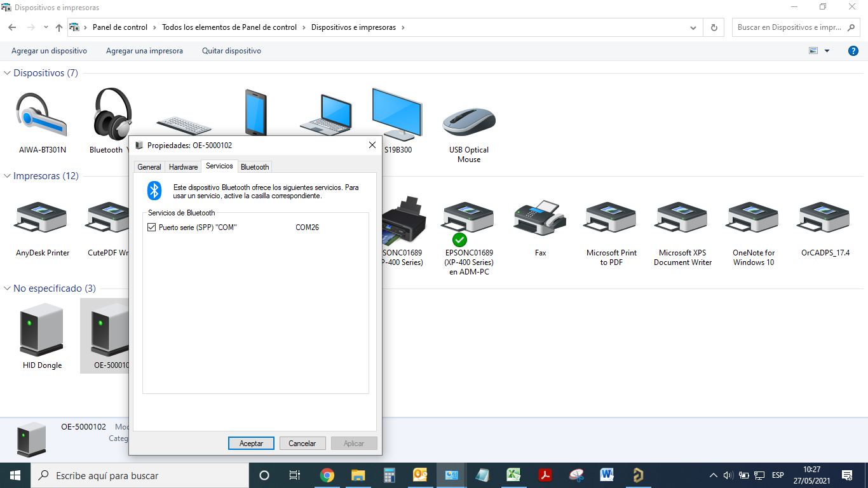Collapse the Impresoras (12) group
868x488 pixels.
[x=8, y=176]
